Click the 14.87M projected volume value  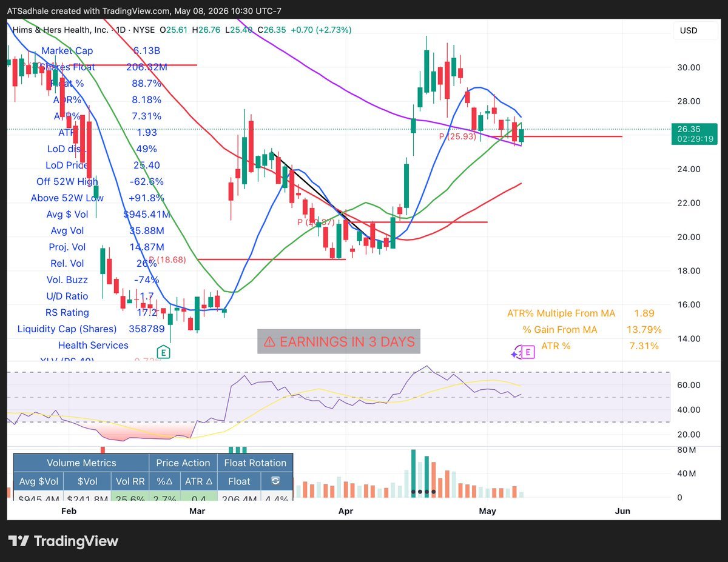pos(147,247)
